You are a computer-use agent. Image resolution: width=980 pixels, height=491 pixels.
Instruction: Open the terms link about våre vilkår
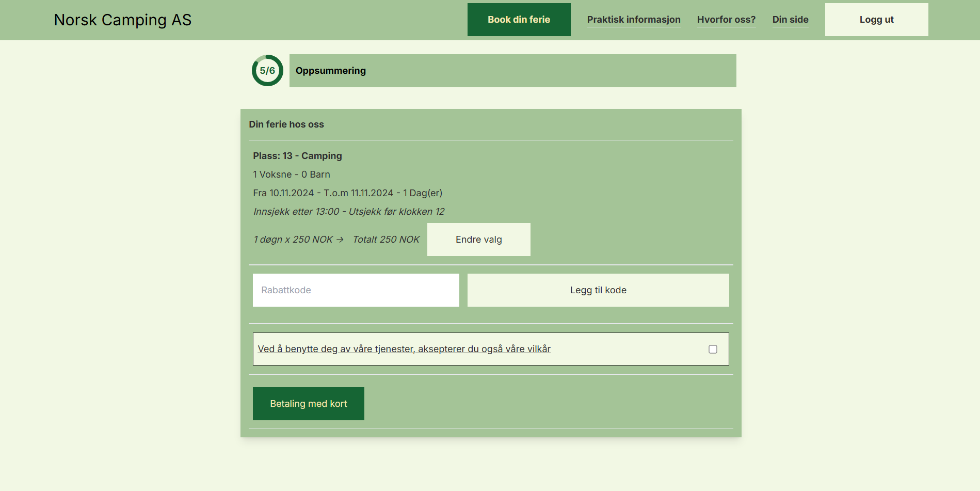404,349
